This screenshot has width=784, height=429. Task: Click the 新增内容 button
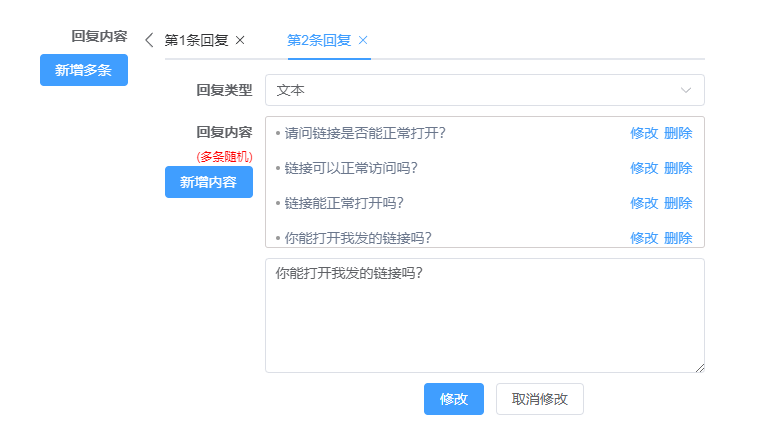[208, 182]
